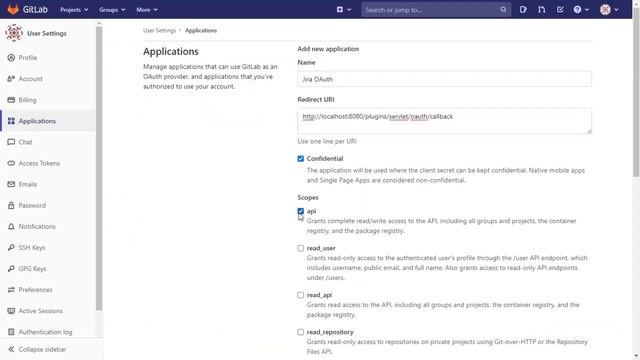Viewport: 640px width, 360px height.
Task: Click the Account icon in sidebar
Action: coord(11,79)
